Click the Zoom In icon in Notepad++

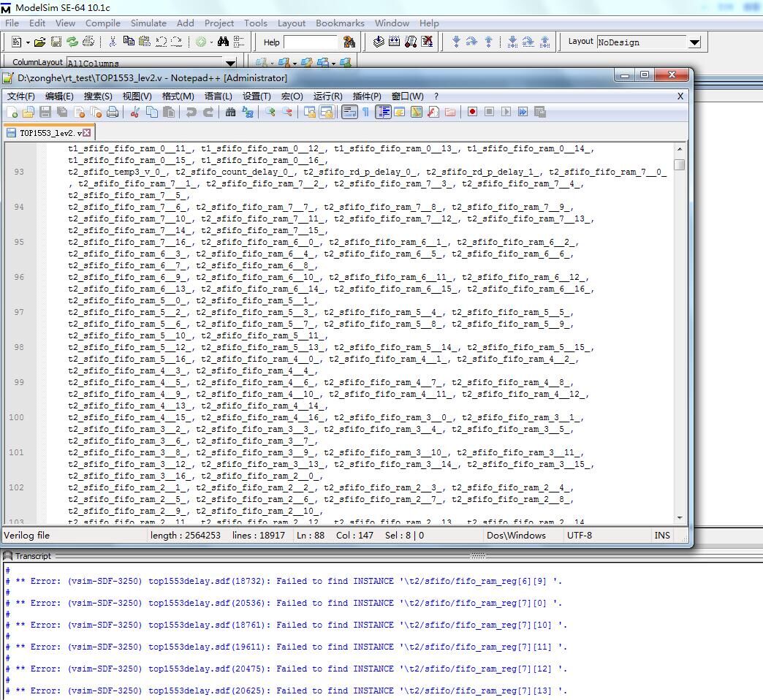[x=270, y=112]
